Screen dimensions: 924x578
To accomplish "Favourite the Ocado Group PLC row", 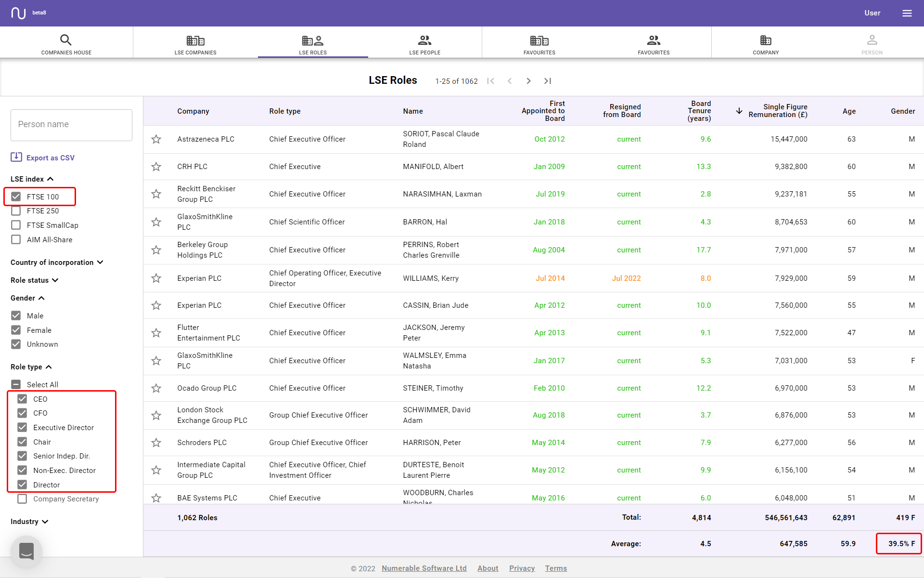I will point(156,388).
